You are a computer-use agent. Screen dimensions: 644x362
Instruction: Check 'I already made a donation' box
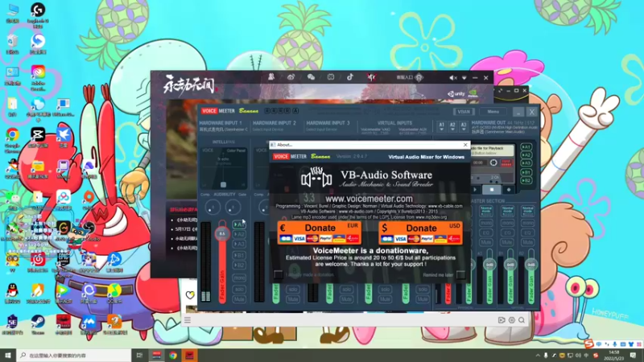point(278,274)
